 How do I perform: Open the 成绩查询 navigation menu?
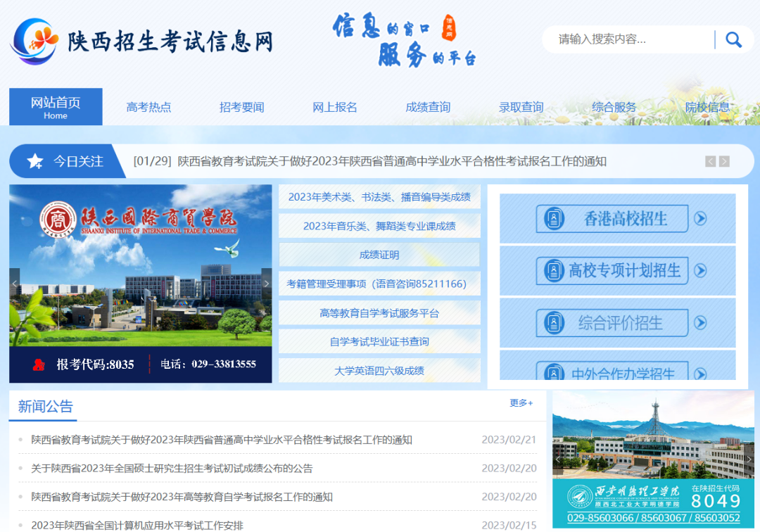[428, 108]
